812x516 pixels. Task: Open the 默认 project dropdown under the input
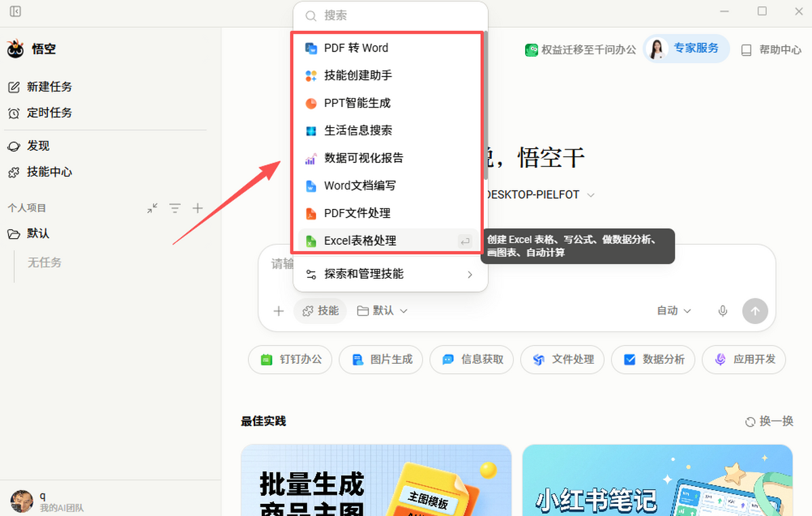[x=382, y=311]
